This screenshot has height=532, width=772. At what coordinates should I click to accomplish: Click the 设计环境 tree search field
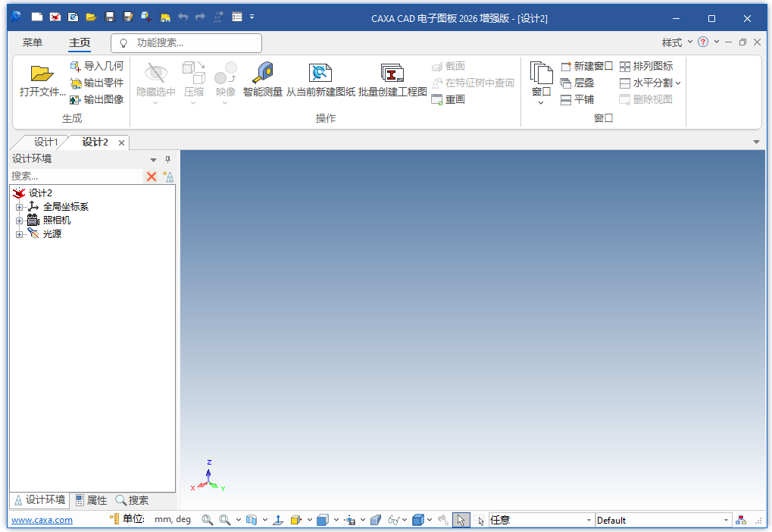[x=76, y=177]
